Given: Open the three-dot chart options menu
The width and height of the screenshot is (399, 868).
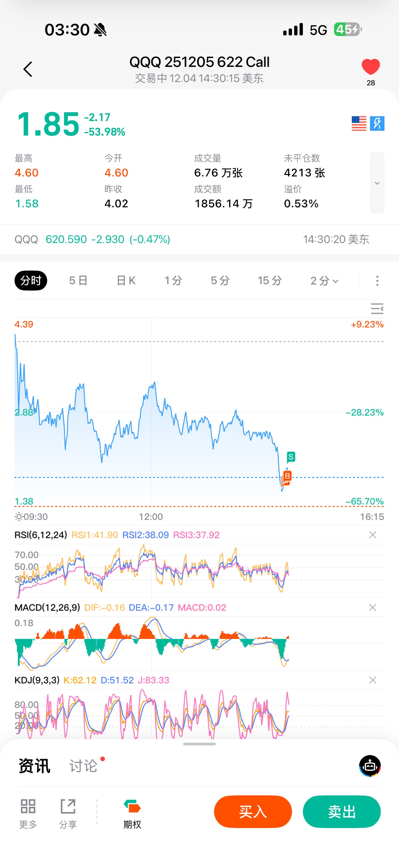Looking at the screenshot, I should tap(377, 281).
